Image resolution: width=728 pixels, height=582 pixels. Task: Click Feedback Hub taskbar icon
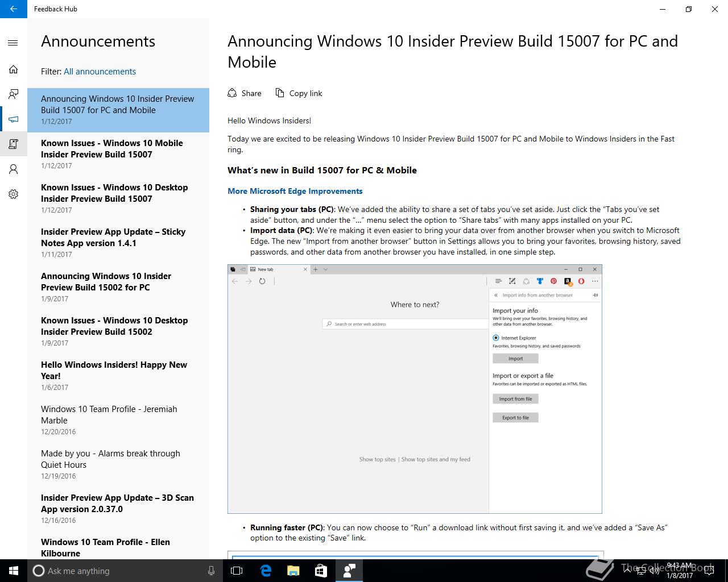pyautogui.click(x=349, y=571)
